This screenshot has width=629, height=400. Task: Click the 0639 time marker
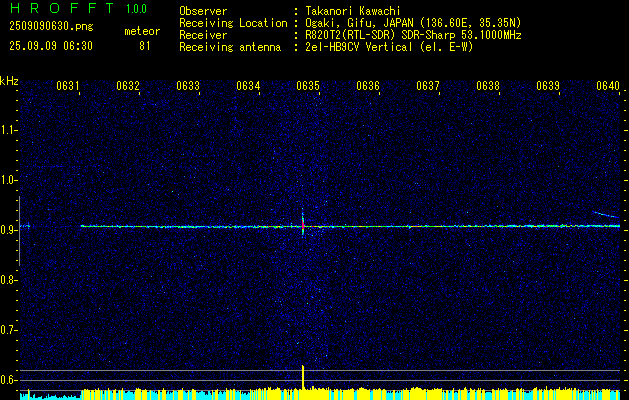(548, 86)
